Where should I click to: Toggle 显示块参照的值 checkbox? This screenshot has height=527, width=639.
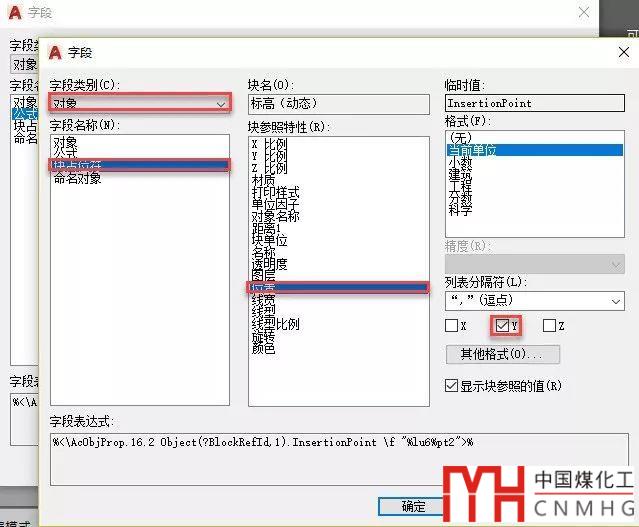pos(452,385)
